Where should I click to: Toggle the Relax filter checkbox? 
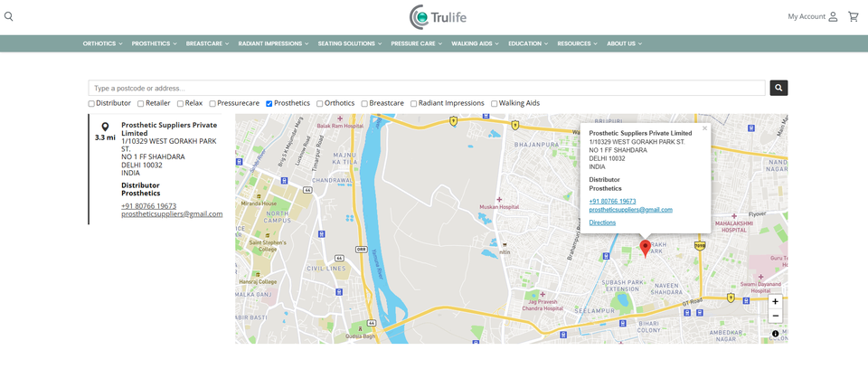tap(180, 103)
